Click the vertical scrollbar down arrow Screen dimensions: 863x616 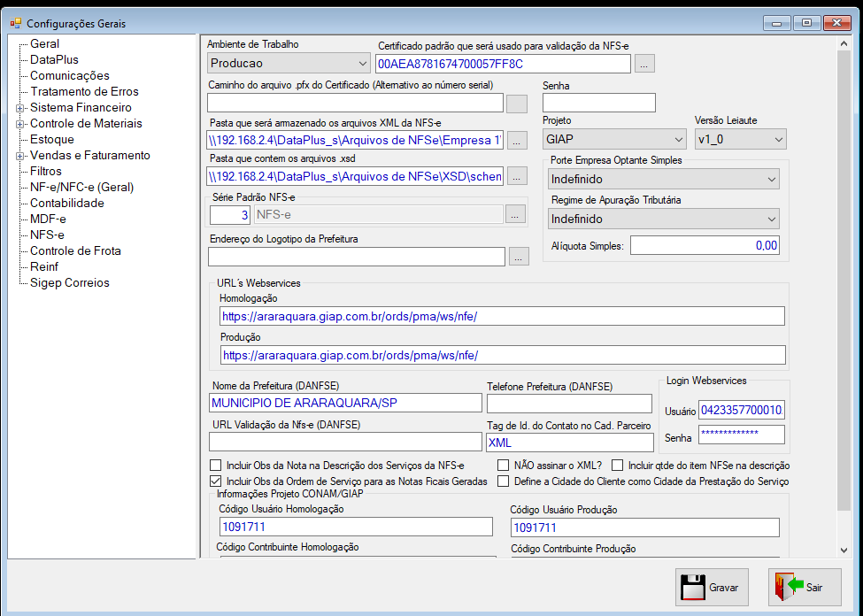[844, 550]
